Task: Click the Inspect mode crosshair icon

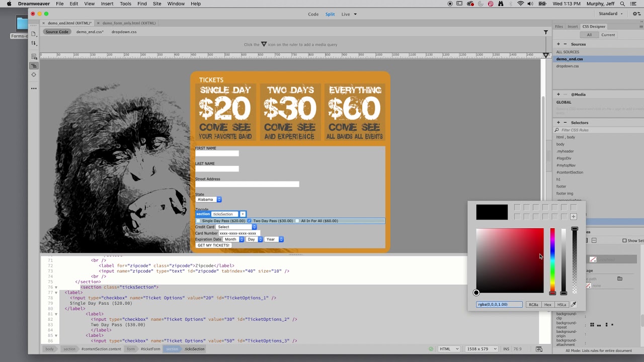Action: [34, 74]
